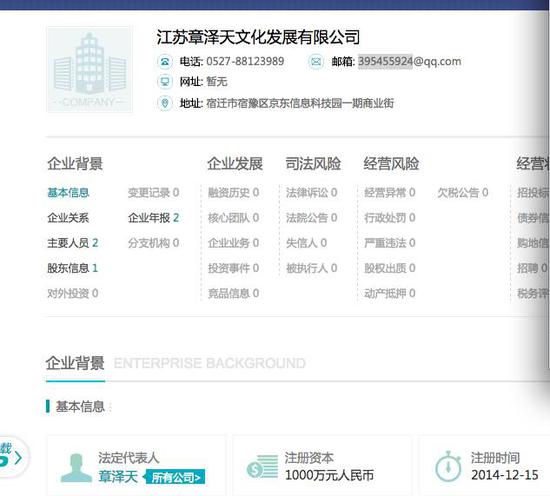550x496 pixels.
Task: Click the website value 暂无
Action: pos(217,82)
